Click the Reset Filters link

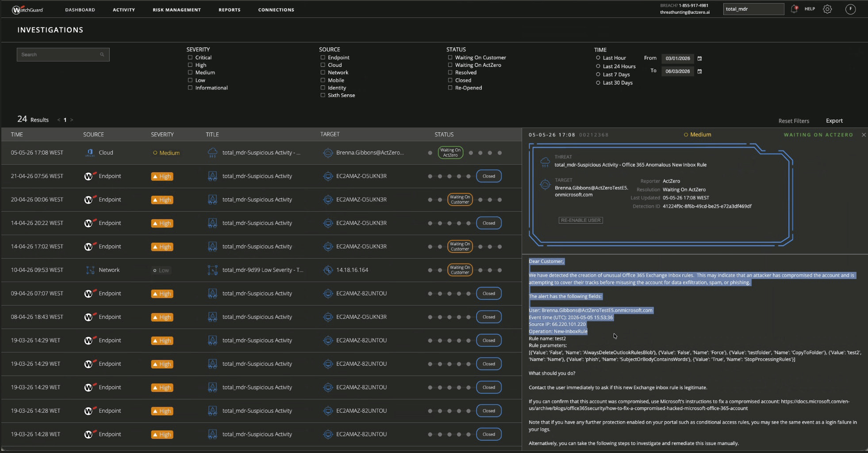point(794,121)
